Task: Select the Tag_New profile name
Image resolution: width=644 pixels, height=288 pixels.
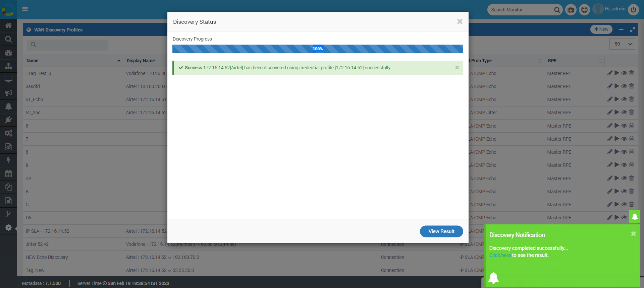Action: click(x=35, y=270)
